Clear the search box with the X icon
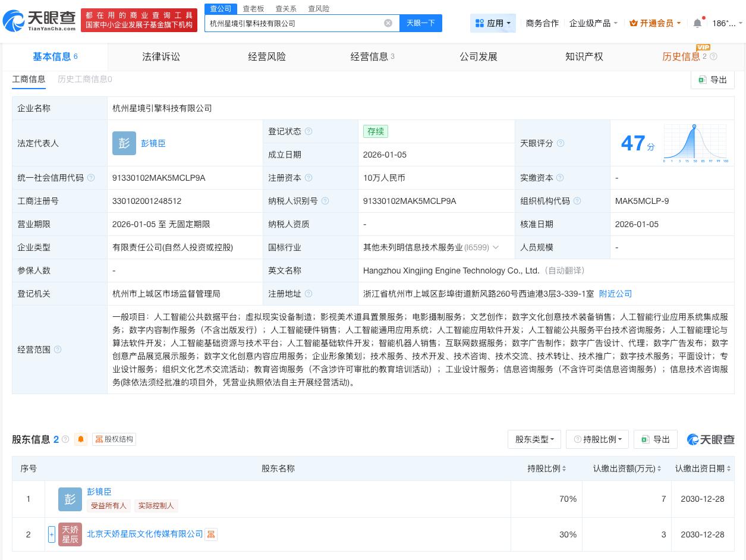746x560 pixels. pyautogui.click(x=388, y=23)
